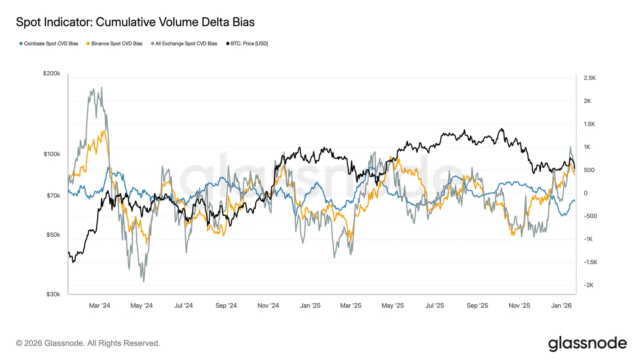Click the black BTC Price legend dot
Image resolution: width=644 pixels, height=362 pixels.
click(228, 43)
